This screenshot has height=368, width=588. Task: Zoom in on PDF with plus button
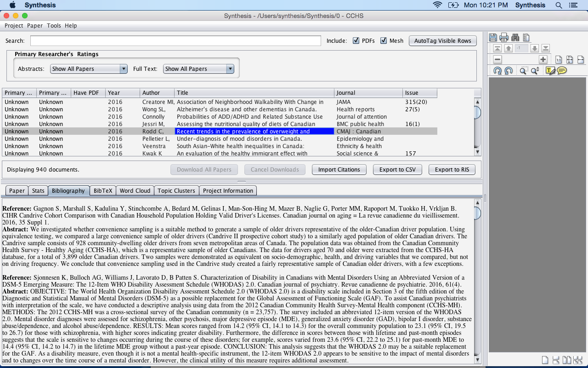pyautogui.click(x=543, y=59)
